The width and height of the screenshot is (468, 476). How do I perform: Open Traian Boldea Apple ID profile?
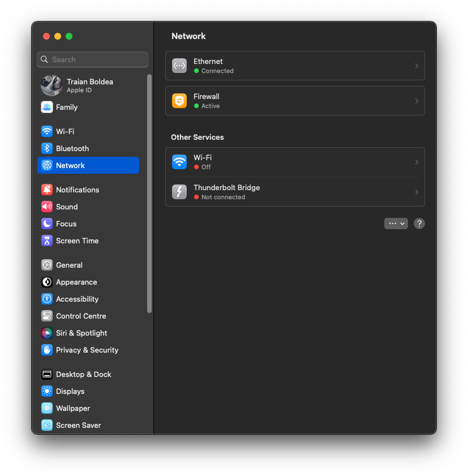89,85
